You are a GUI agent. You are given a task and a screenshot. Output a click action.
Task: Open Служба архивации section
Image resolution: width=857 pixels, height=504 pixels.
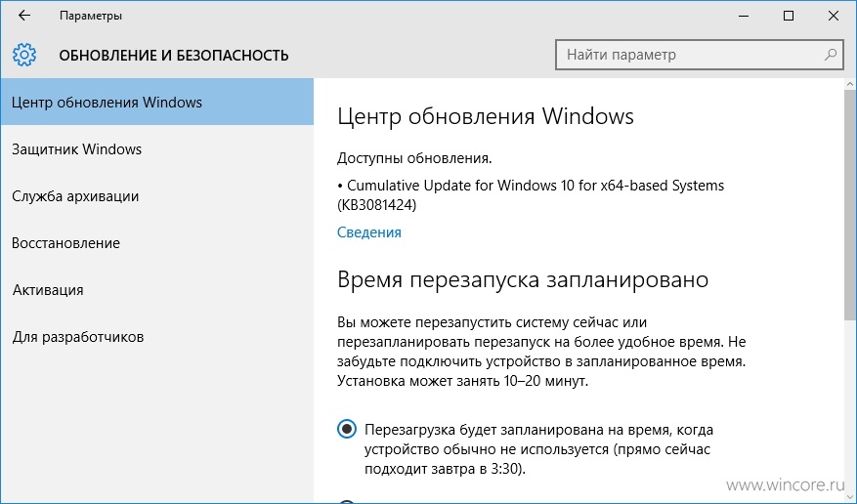[x=157, y=196]
